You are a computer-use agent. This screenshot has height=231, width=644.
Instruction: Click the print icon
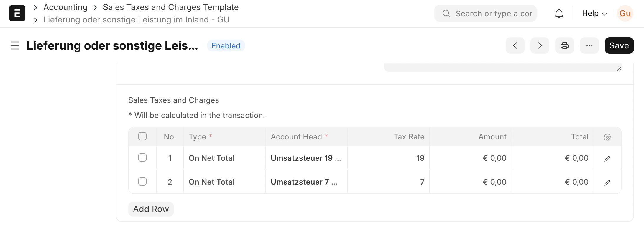(x=564, y=45)
